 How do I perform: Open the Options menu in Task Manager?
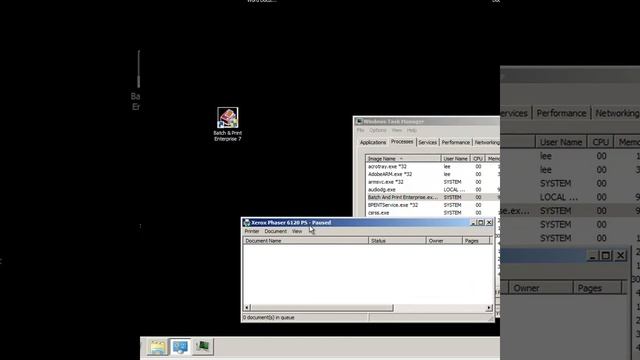(x=378, y=130)
